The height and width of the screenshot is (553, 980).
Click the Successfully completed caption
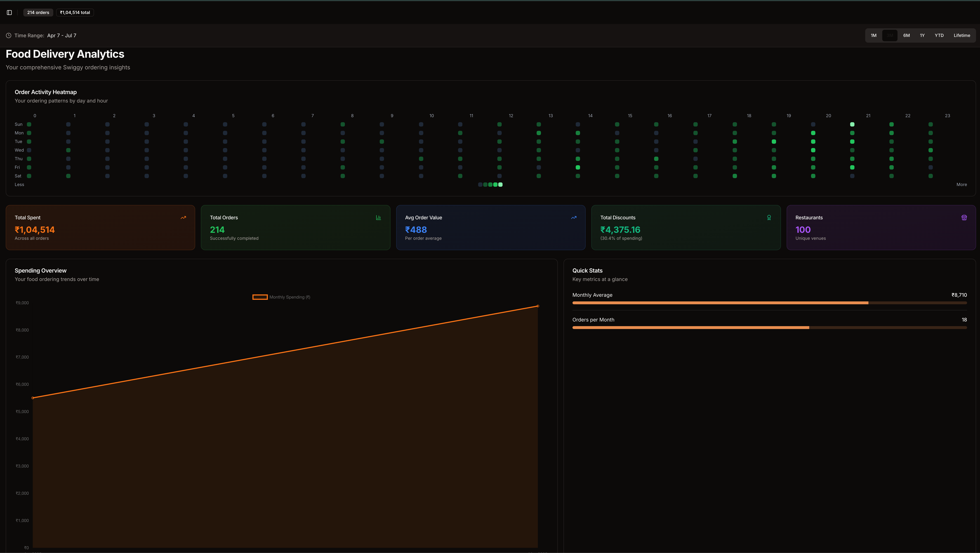coord(234,238)
